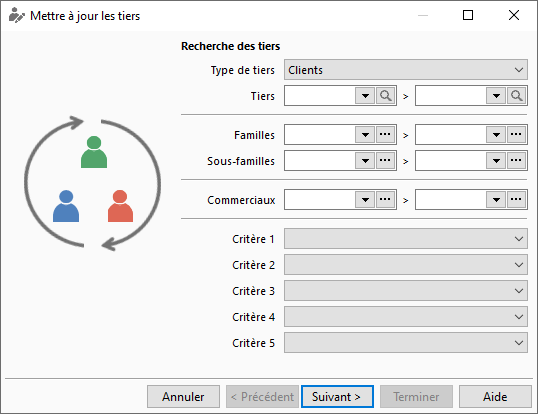The image size is (538, 414).
Task: Open ellipsis browser for second Commerciaux field
Action: tap(516, 200)
